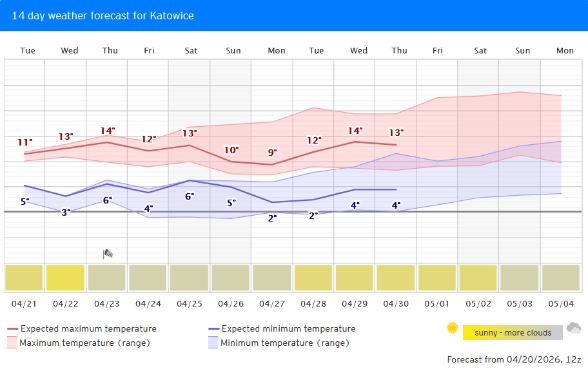The width and height of the screenshot is (588, 369).
Task: Click the yellow sunny - more clouds scale
Action: click(513, 333)
